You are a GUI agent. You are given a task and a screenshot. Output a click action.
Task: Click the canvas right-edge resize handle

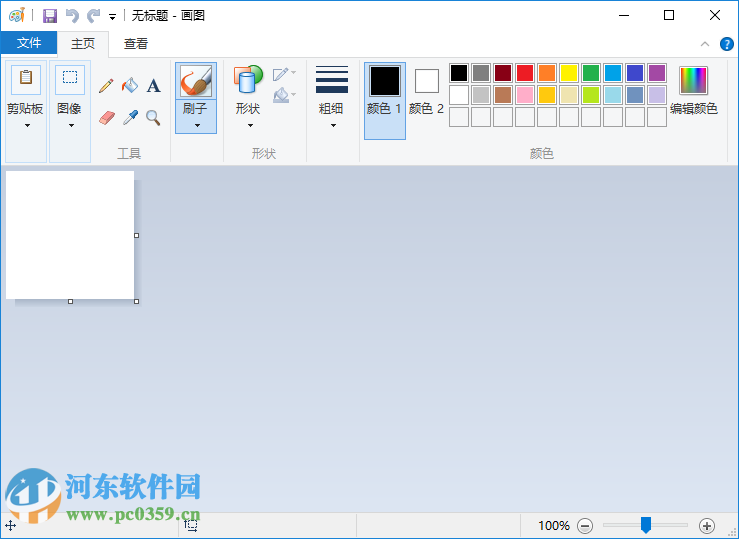pos(137,236)
